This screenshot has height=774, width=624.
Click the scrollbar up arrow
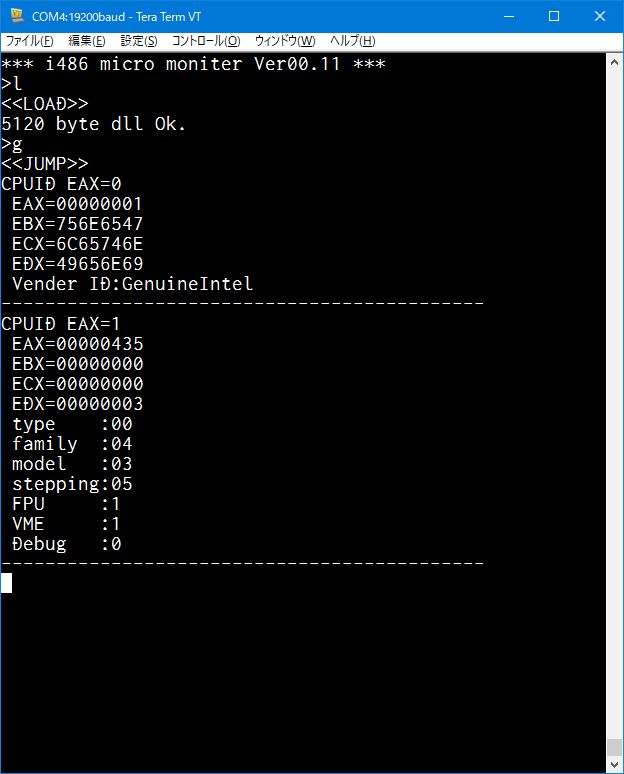(x=614, y=63)
